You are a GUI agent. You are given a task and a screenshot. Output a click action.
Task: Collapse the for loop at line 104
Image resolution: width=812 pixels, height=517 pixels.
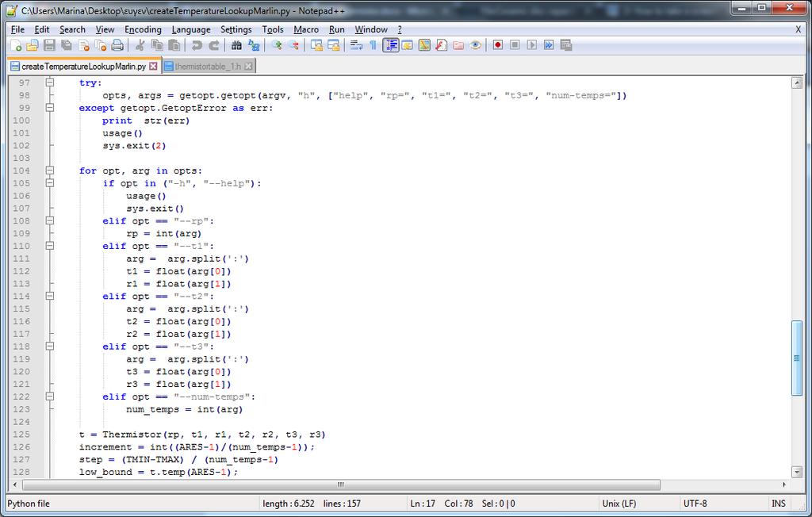click(x=50, y=170)
